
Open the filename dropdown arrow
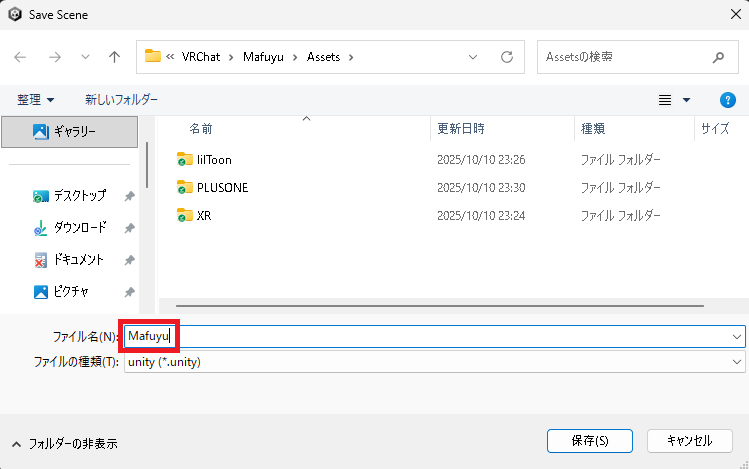(x=737, y=337)
